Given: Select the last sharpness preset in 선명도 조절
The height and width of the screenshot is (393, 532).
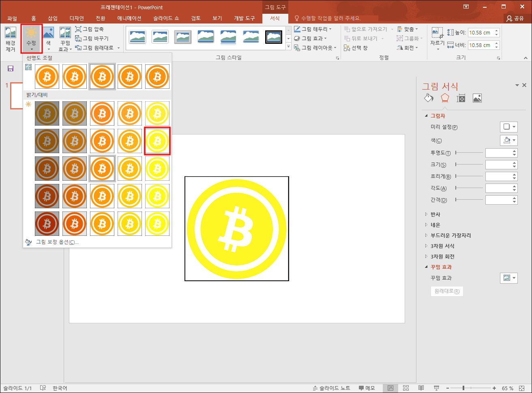Looking at the screenshot, I should click(157, 76).
